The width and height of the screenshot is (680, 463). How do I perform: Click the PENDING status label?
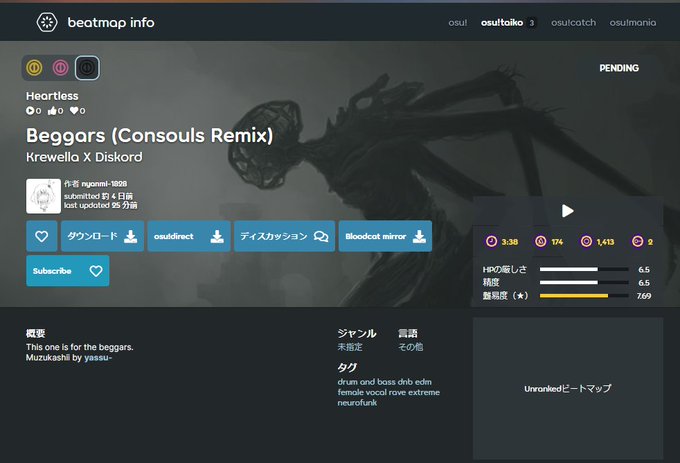619,68
